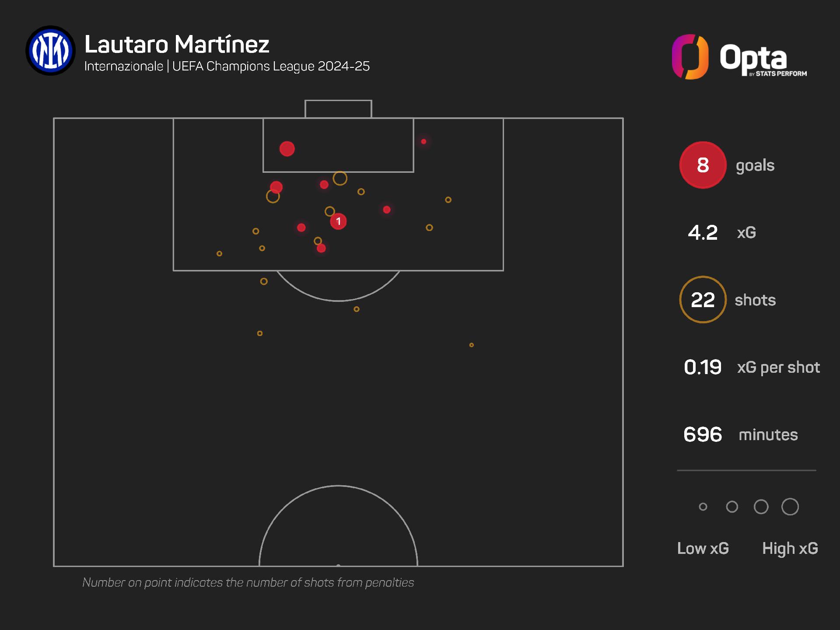Click the Lautaro Martínez title text
Image resolution: width=840 pixels, height=630 pixels.
177,45
